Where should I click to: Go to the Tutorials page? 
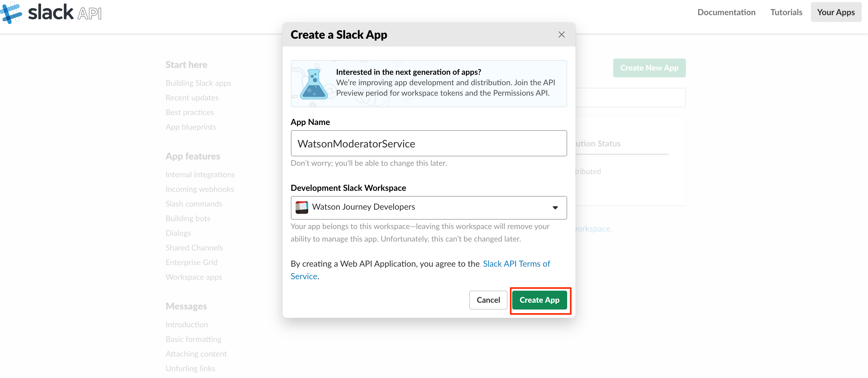click(786, 13)
